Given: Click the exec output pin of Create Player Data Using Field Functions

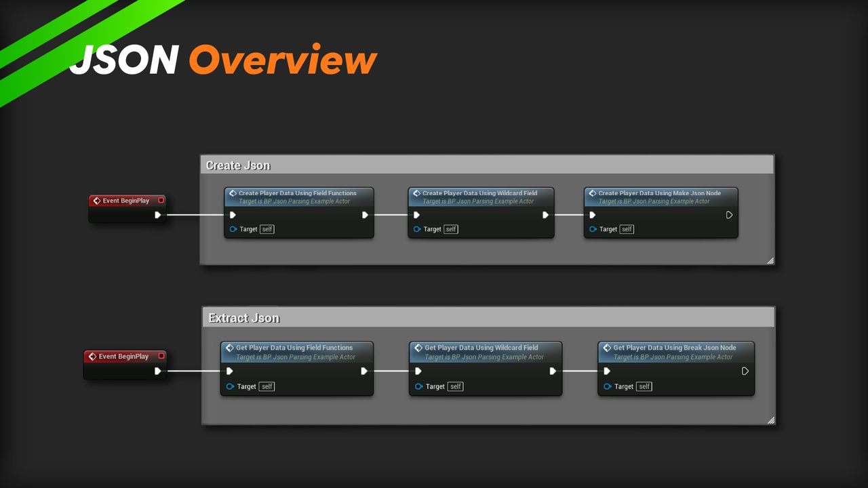Looking at the screenshot, I should click(365, 215).
